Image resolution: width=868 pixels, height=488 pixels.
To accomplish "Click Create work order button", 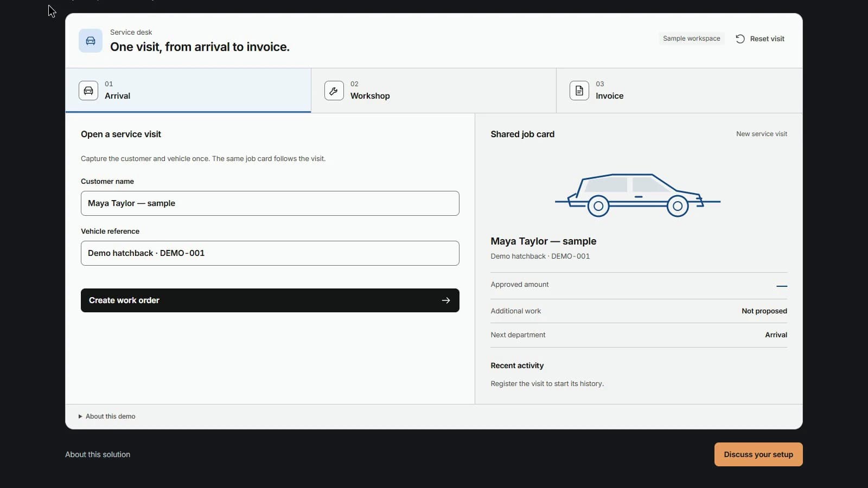I will [270, 300].
